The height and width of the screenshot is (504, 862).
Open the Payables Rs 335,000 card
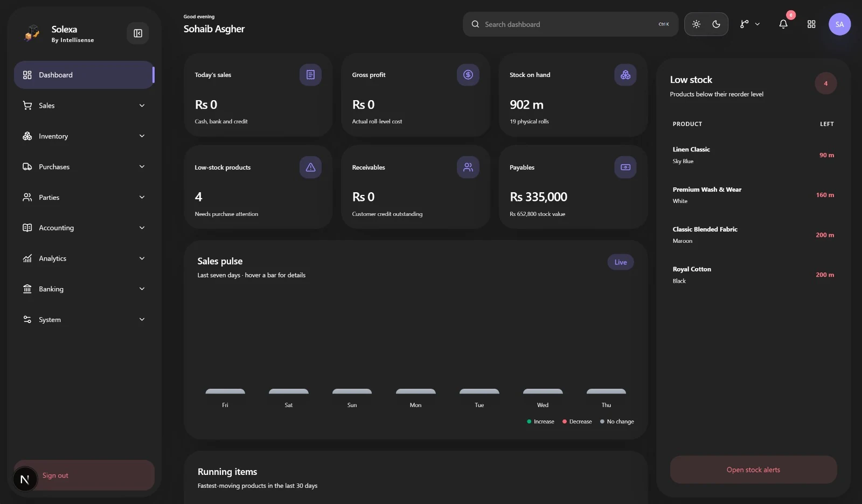[573, 187]
